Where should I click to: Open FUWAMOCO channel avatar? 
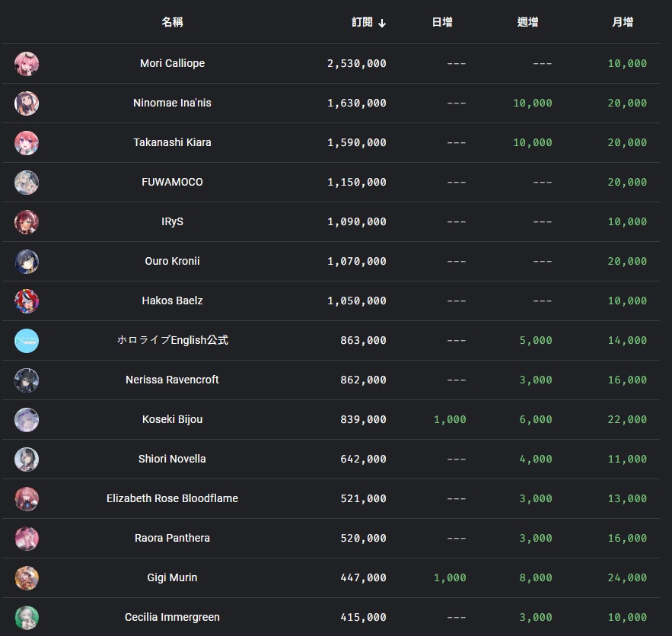point(27,183)
